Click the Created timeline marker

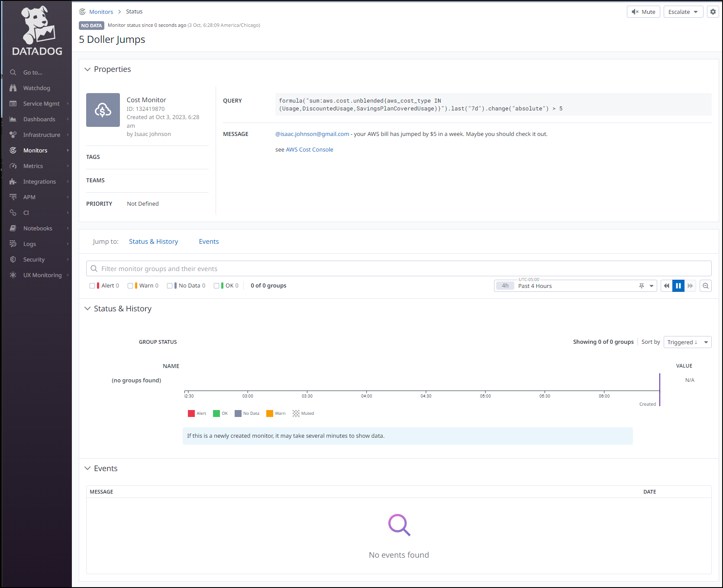tap(659, 390)
